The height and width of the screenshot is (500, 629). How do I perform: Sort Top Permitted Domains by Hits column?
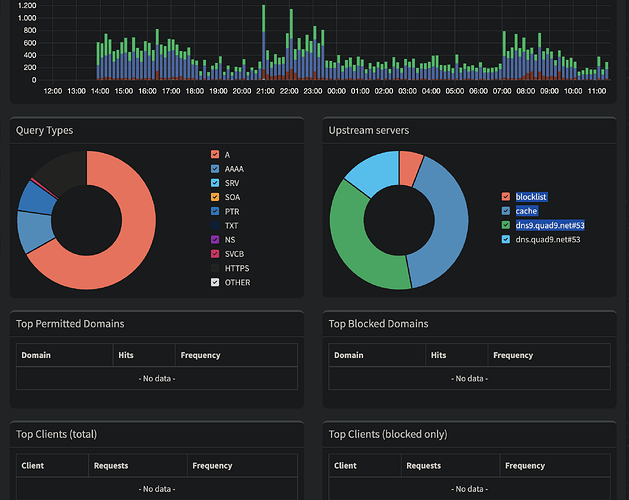pos(126,355)
